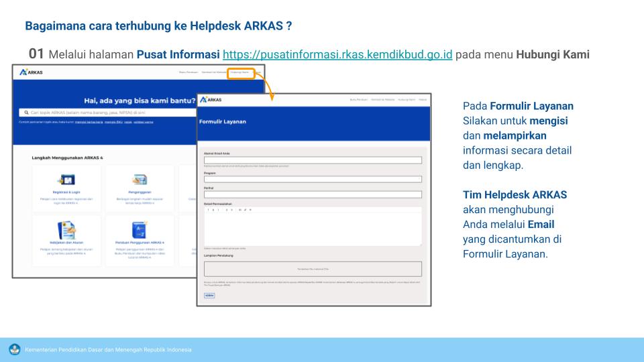This screenshot has width=644, height=362.
Task: Click the Kirim submit button
Action: click(209, 296)
